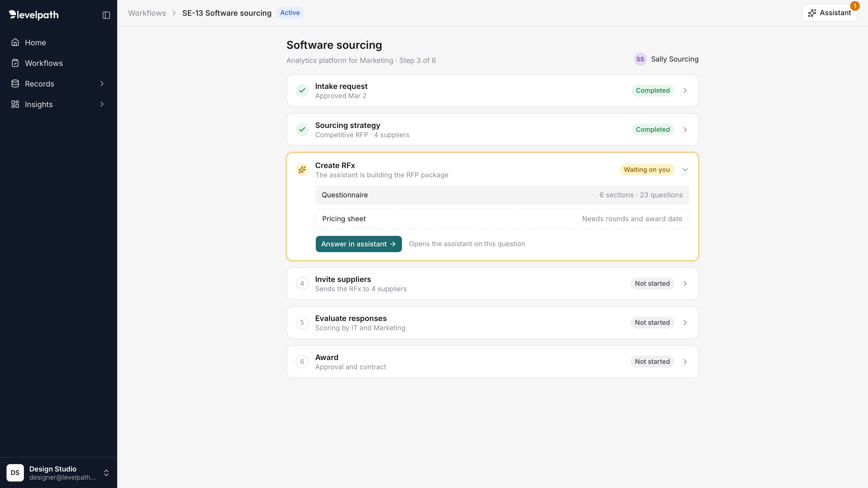This screenshot has width=868, height=488.
Task: Click the '6 sections · 23 questions' text
Action: coord(641,195)
